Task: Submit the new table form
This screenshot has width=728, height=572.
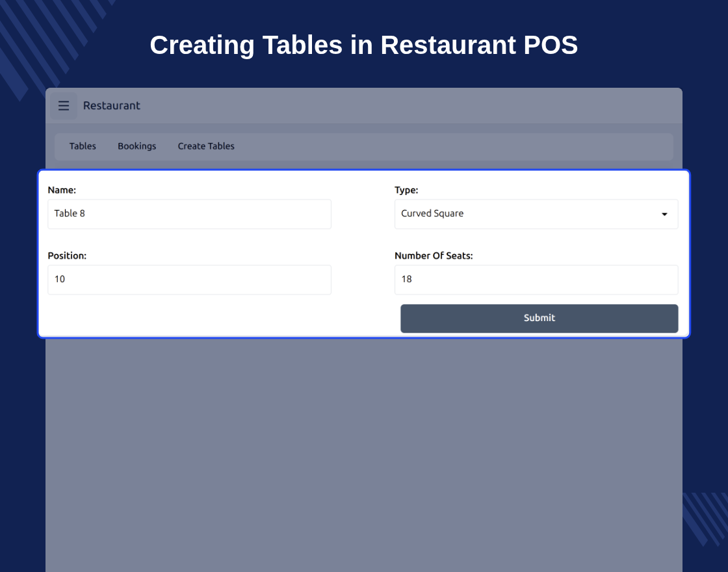Action: (x=539, y=318)
